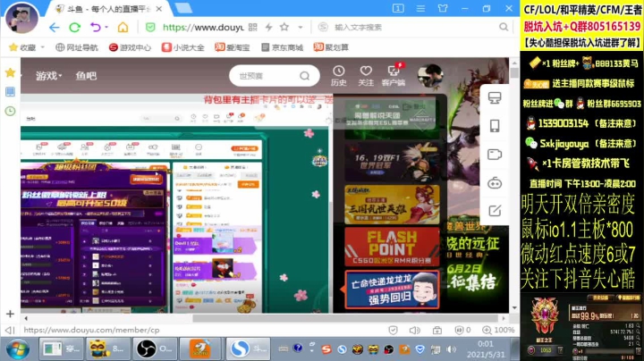Expand the arrow next to 收藏
Viewport: 644px width, 361px height.
click(x=42, y=47)
